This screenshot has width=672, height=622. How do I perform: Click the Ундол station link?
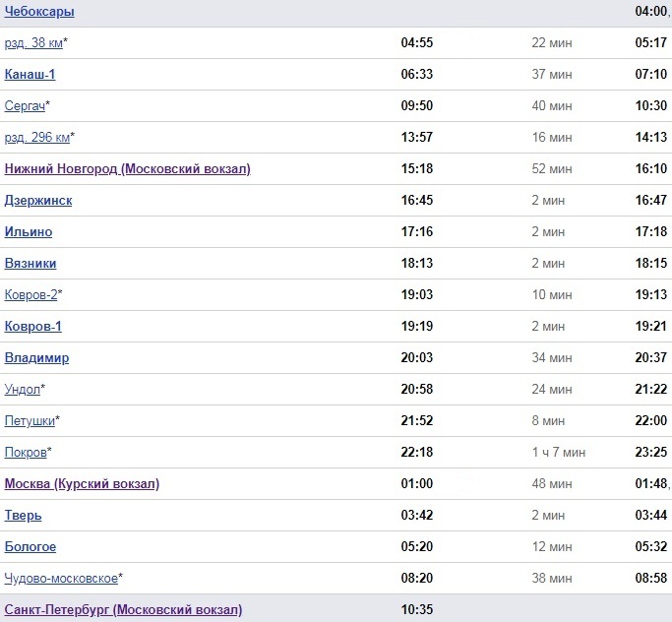point(23,390)
